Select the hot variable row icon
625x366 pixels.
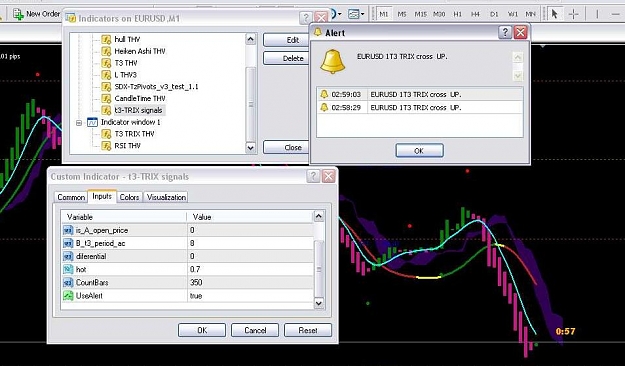click(x=69, y=270)
